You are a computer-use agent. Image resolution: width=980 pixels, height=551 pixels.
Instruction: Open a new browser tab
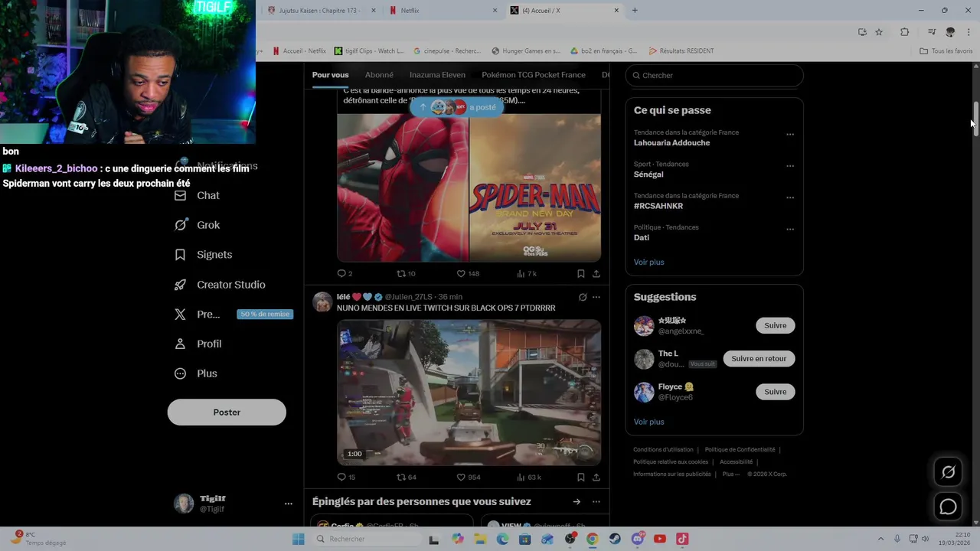pos(635,11)
